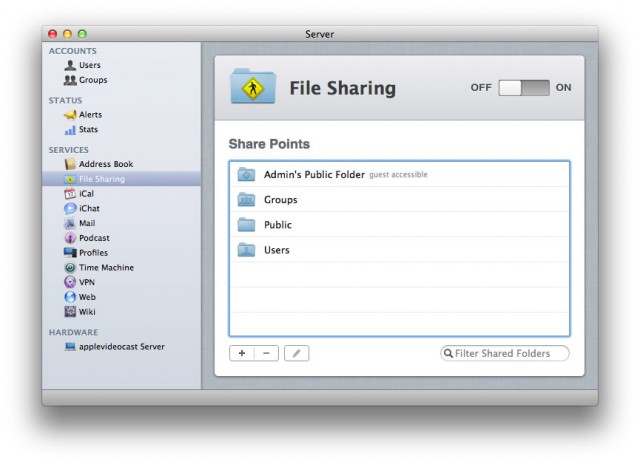Select the Groups share point name
Viewport: 640px width, 464px height.
281,200
